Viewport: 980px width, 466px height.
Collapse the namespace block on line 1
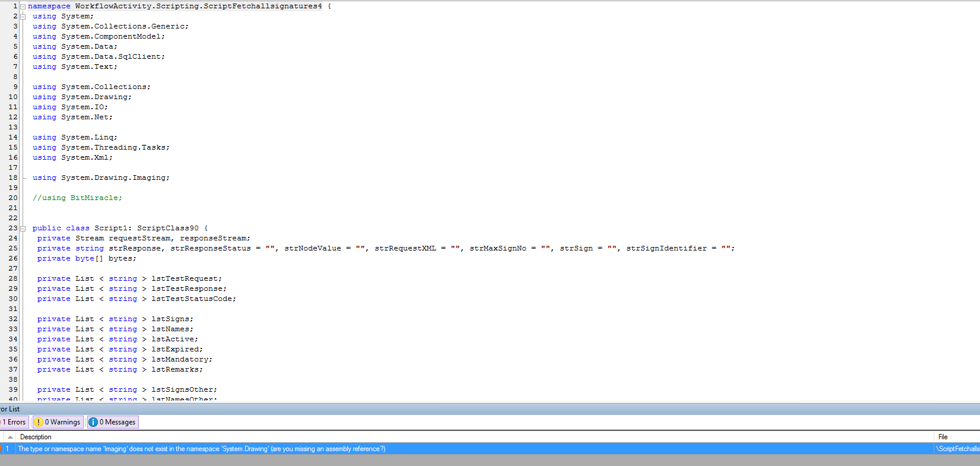pos(23,7)
